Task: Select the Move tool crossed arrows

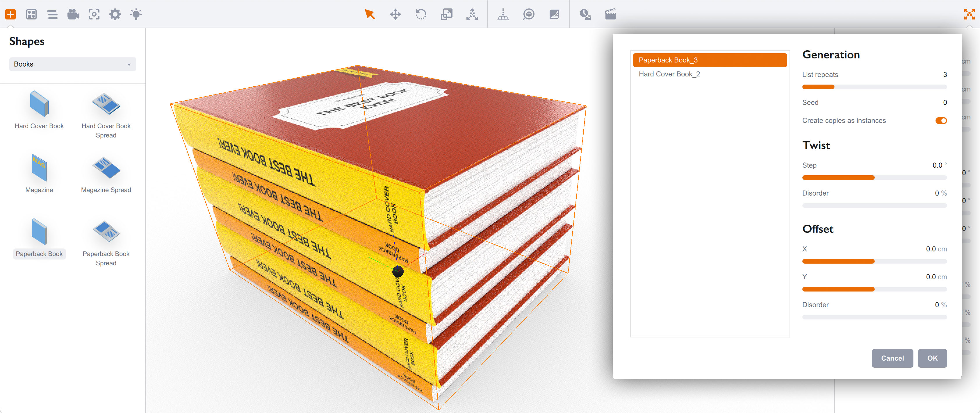Action: (395, 15)
